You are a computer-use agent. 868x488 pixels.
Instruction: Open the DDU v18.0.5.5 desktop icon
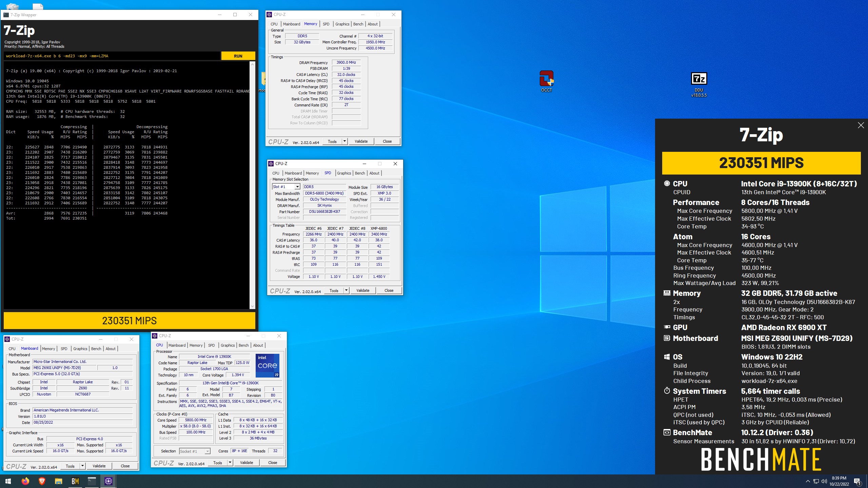699,85
